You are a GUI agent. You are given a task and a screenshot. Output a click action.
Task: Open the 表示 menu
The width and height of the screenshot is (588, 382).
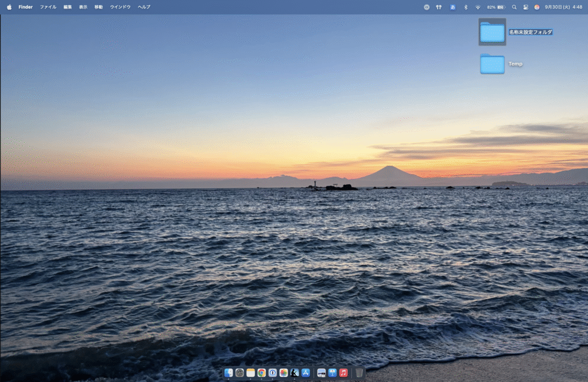tap(83, 7)
